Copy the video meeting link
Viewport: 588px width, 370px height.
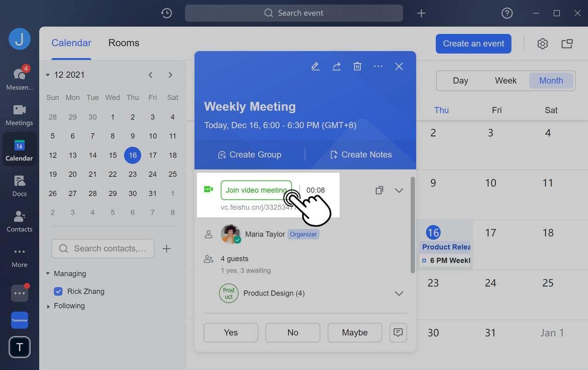(x=379, y=190)
